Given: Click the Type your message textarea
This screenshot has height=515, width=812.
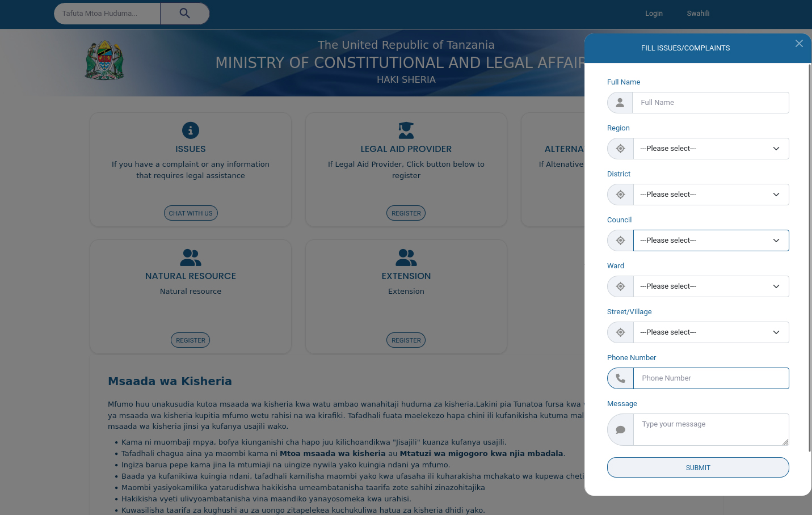Looking at the screenshot, I should [x=710, y=429].
